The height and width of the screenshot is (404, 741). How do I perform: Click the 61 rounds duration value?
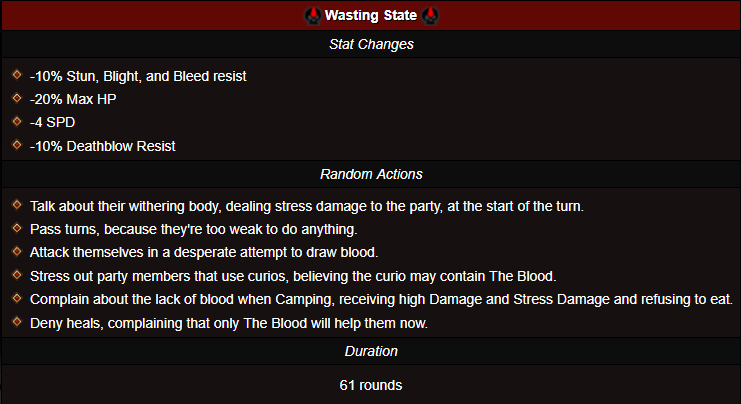[370, 384]
